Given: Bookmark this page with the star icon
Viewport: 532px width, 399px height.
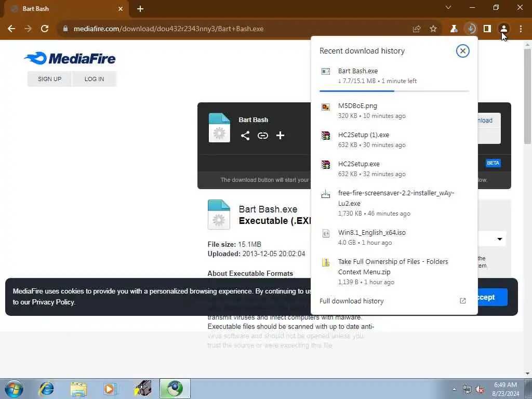Looking at the screenshot, I should tap(433, 29).
